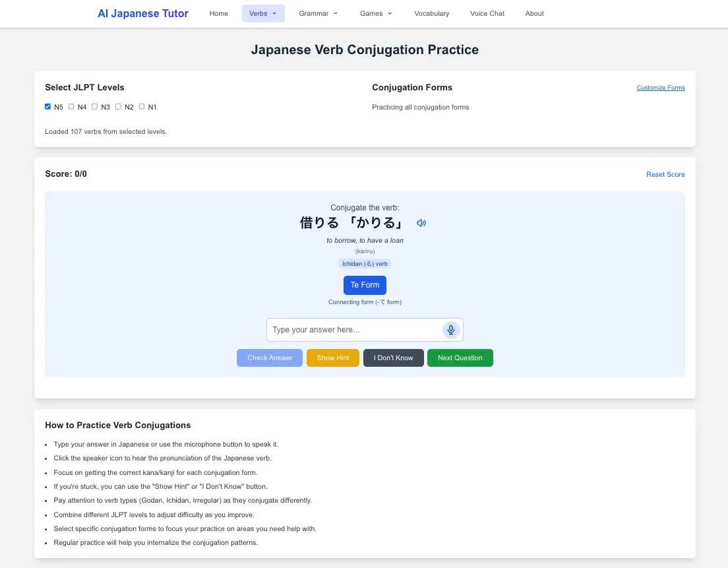Open the Grammar dropdown menu

click(318, 13)
